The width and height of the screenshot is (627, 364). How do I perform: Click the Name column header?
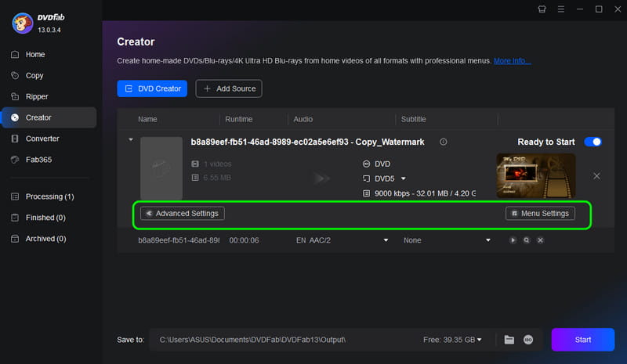147,119
